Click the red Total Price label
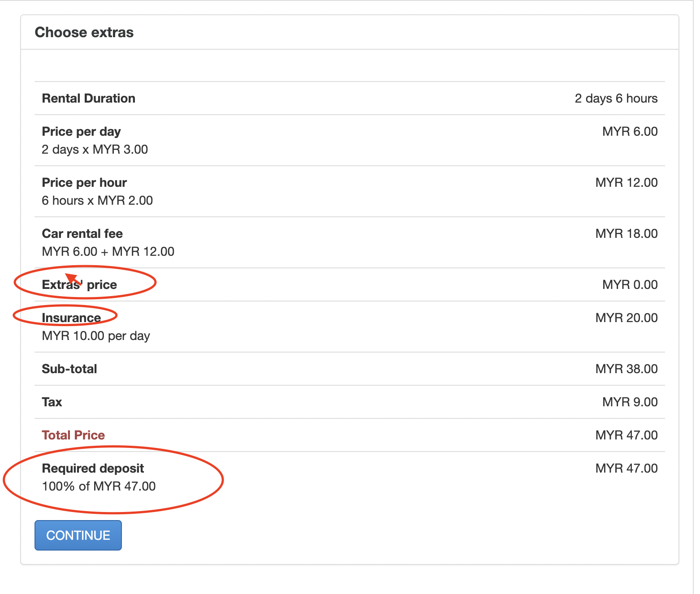This screenshot has width=700, height=594. (73, 435)
